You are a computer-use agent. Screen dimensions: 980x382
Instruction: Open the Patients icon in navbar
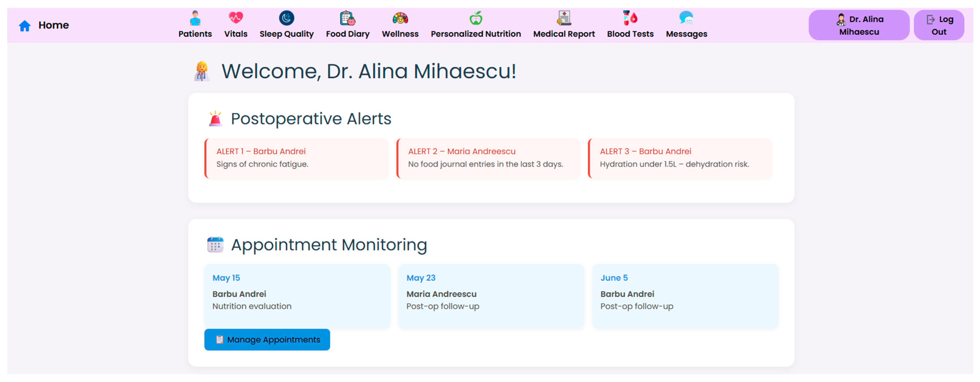[195, 18]
